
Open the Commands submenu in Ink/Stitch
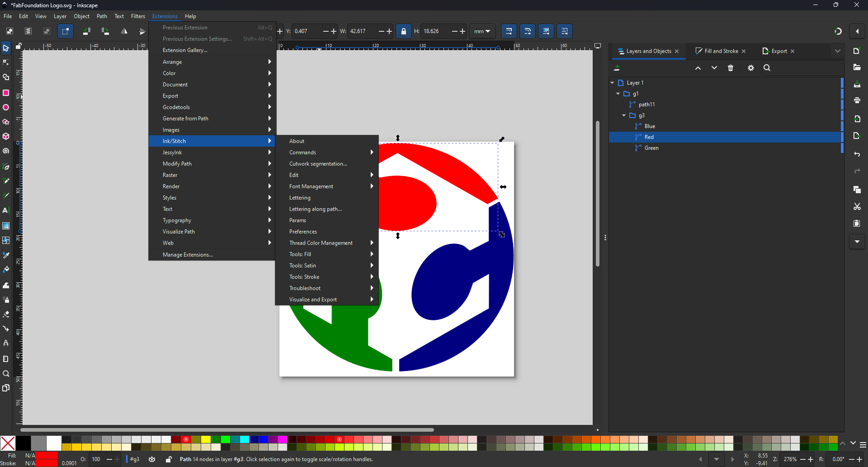[327, 152]
